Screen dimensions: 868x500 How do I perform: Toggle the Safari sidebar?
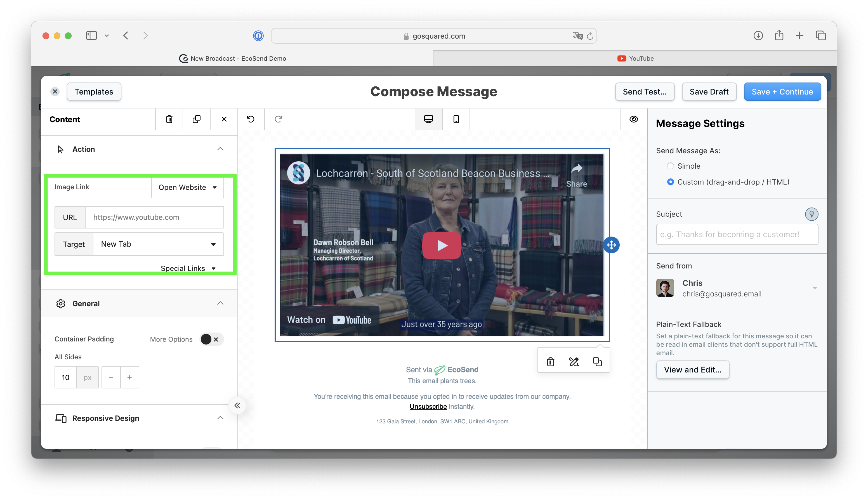[x=91, y=35]
